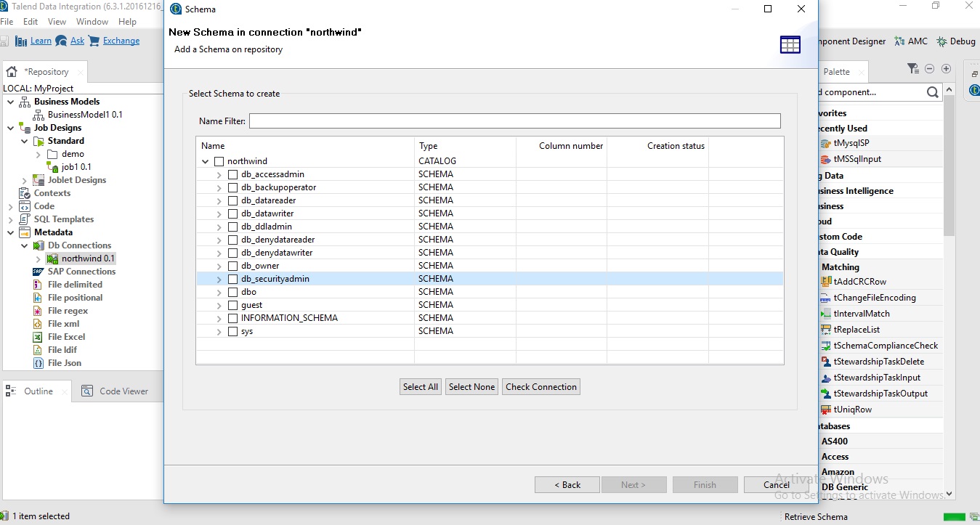The image size is (980, 525).
Task: Enable the db_datareader checkbox
Action: (x=232, y=200)
